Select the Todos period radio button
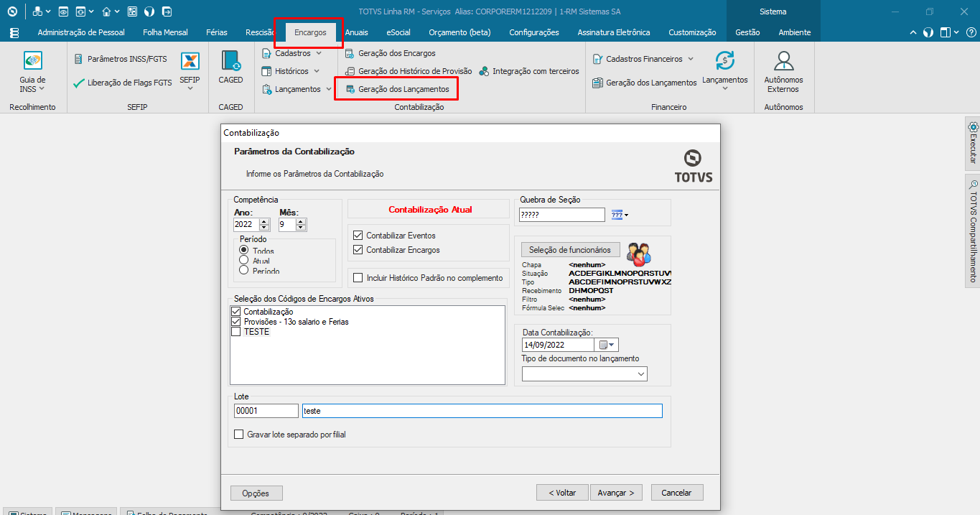This screenshot has height=515, width=980. pos(244,250)
